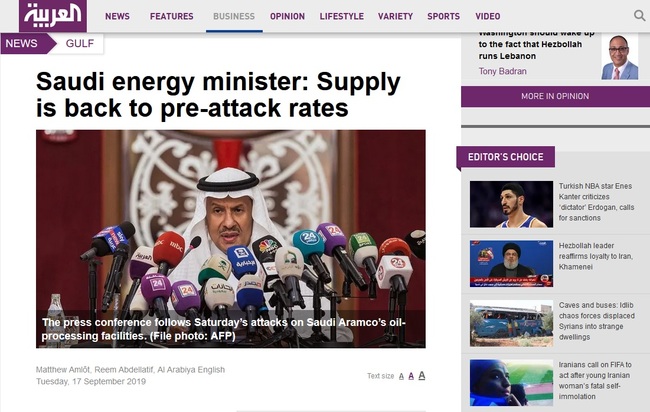Open the FEATURES menu item
Viewport: 650px width, 412px height.
[172, 16]
